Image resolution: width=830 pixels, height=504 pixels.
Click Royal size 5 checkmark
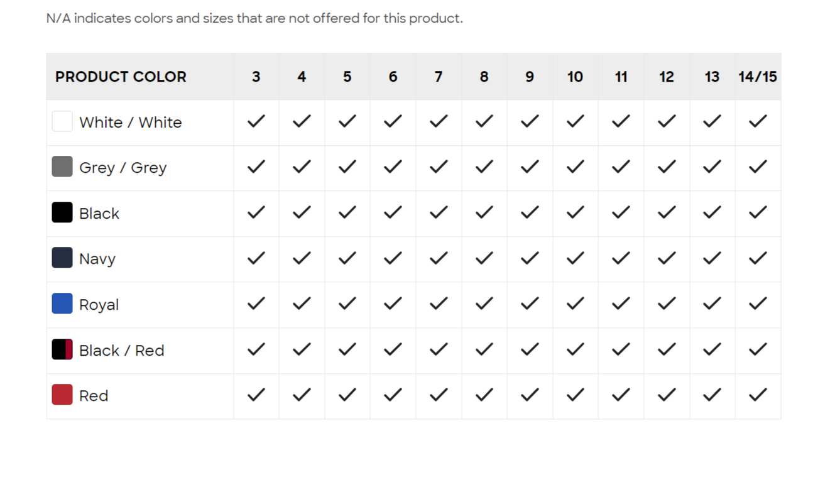347,304
